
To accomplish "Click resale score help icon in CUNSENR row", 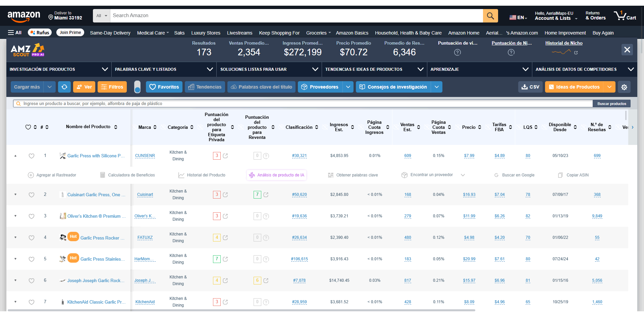I will pos(266,156).
